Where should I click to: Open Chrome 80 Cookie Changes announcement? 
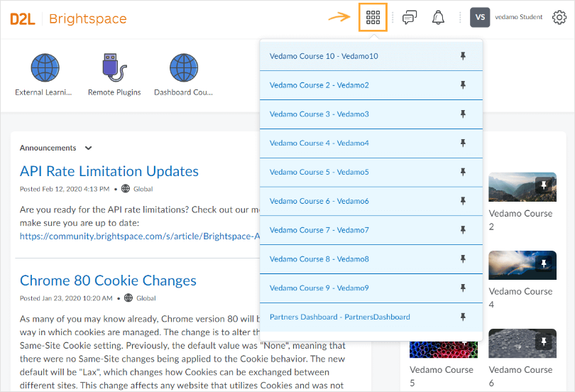click(108, 281)
